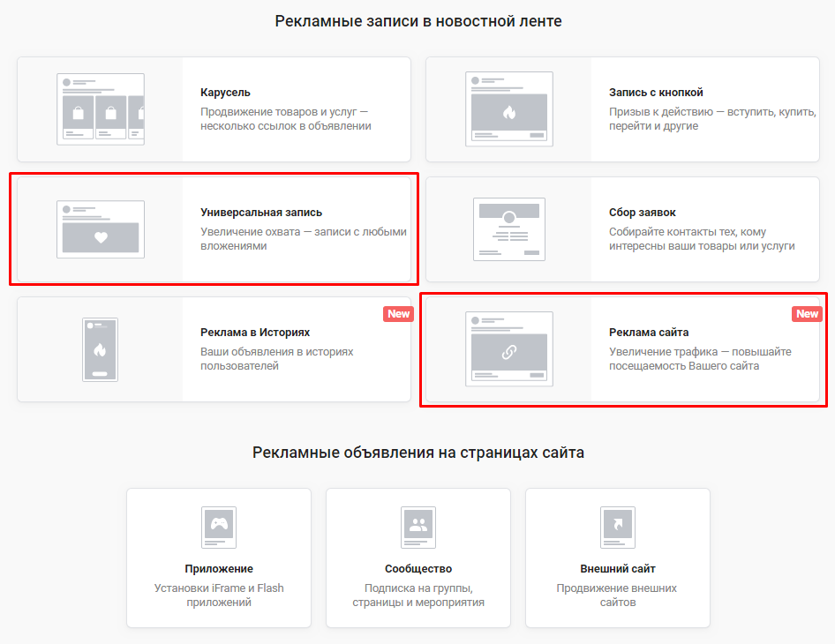The height and width of the screenshot is (644, 835).
Task: Click text 'Подписка на группы,'
Action: [418, 588]
